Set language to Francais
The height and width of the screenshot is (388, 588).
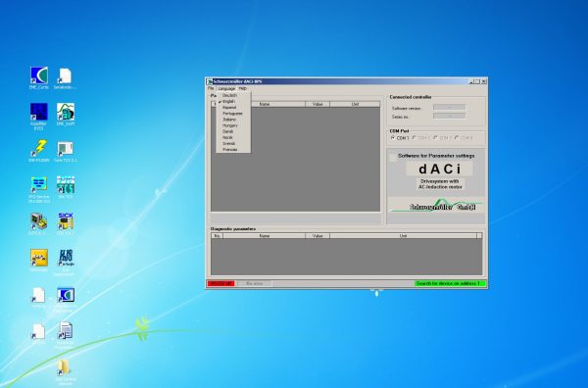(233, 150)
